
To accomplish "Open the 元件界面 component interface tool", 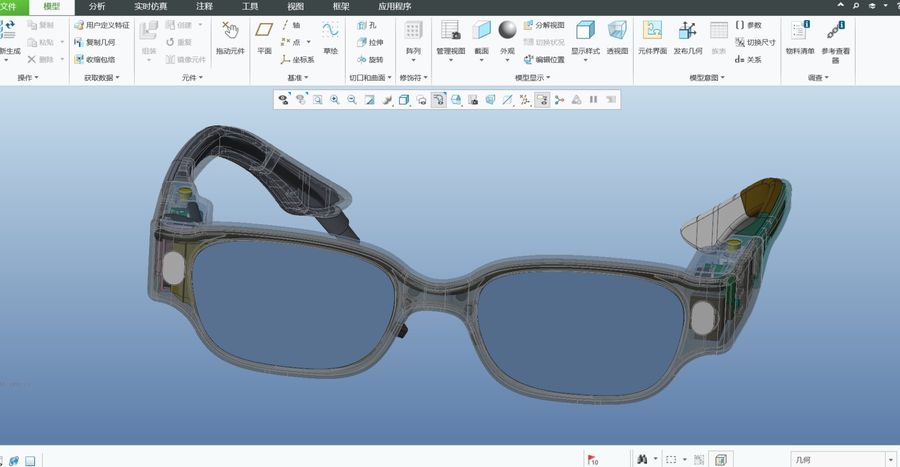I will 652,38.
